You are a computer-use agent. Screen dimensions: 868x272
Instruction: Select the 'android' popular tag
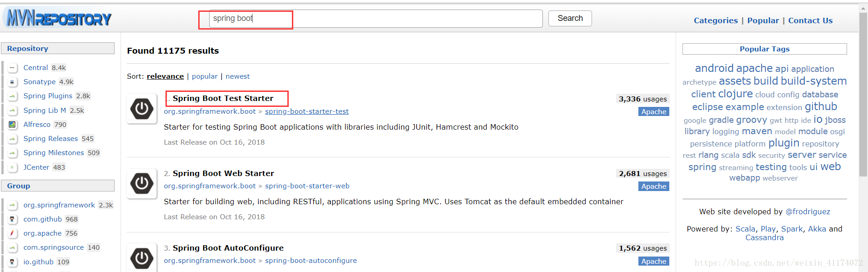pos(714,68)
